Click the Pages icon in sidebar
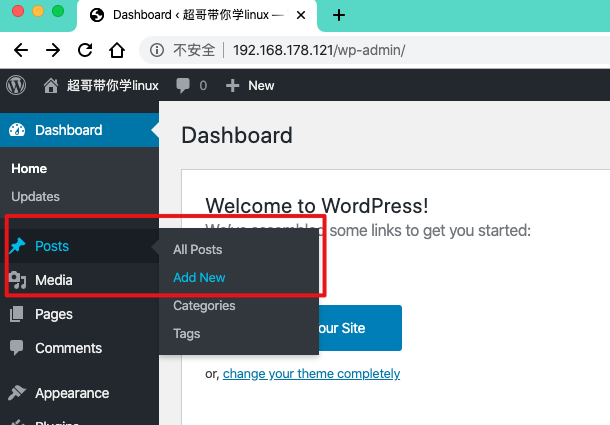 [17, 314]
